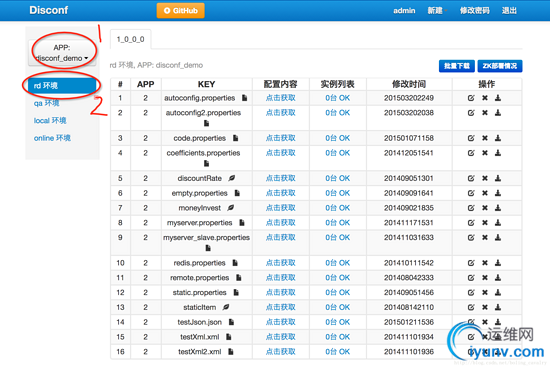This screenshot has height=368, width=550.
Task: Click timestamp 201501211536
Action: coord(409,322)
